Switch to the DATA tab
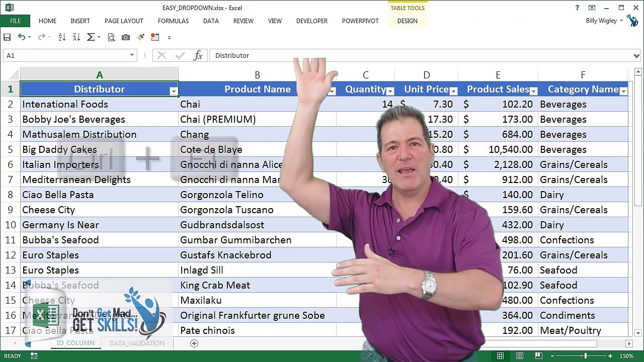Viewport: 644px width, 362px height. tap(211, 21)
